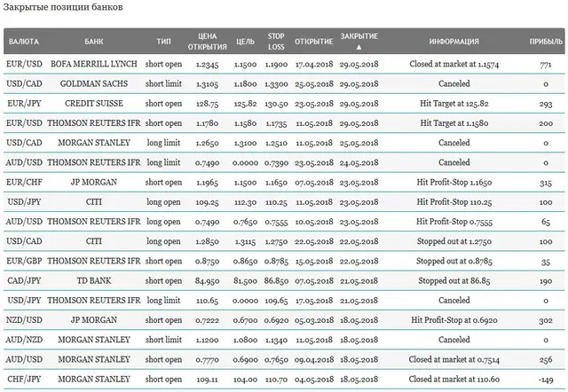
Task: Click 'Closed at market at 110.60' info
Action: click(454, 379)
